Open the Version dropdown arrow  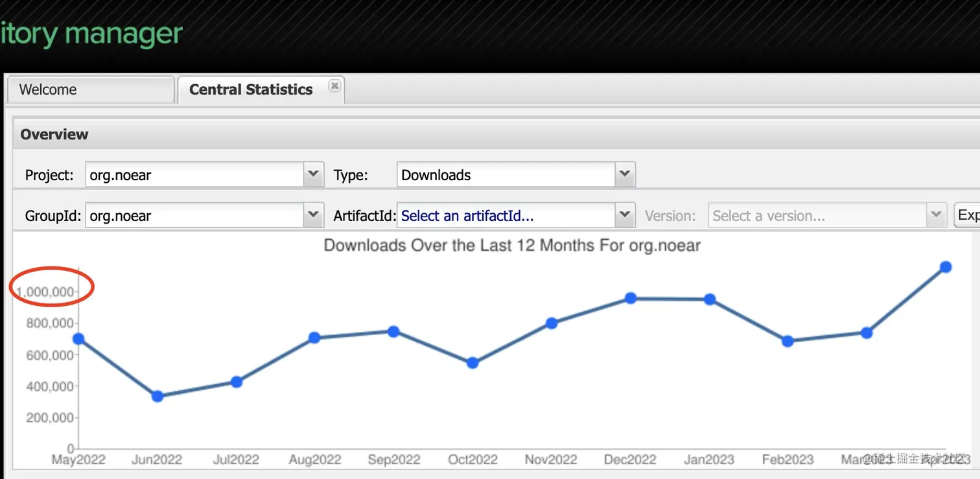[937, 215]
